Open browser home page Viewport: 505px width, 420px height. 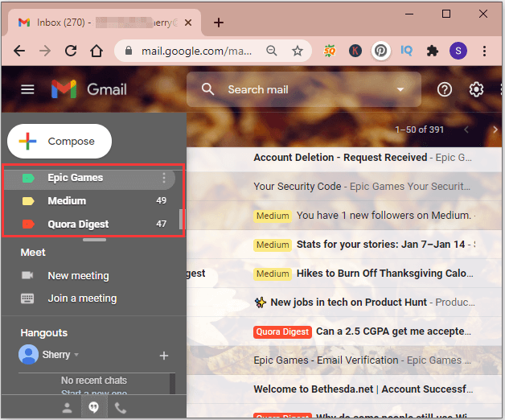(96, 51)
